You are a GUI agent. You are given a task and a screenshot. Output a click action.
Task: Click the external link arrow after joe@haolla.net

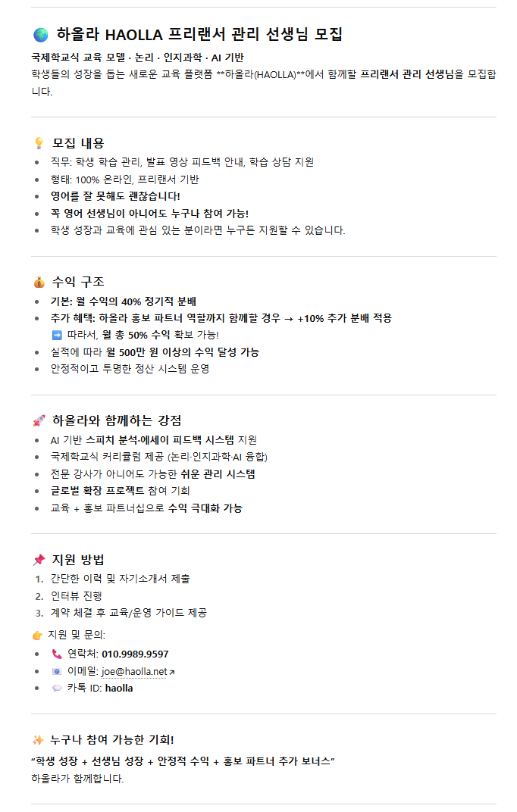coord(171,672)
